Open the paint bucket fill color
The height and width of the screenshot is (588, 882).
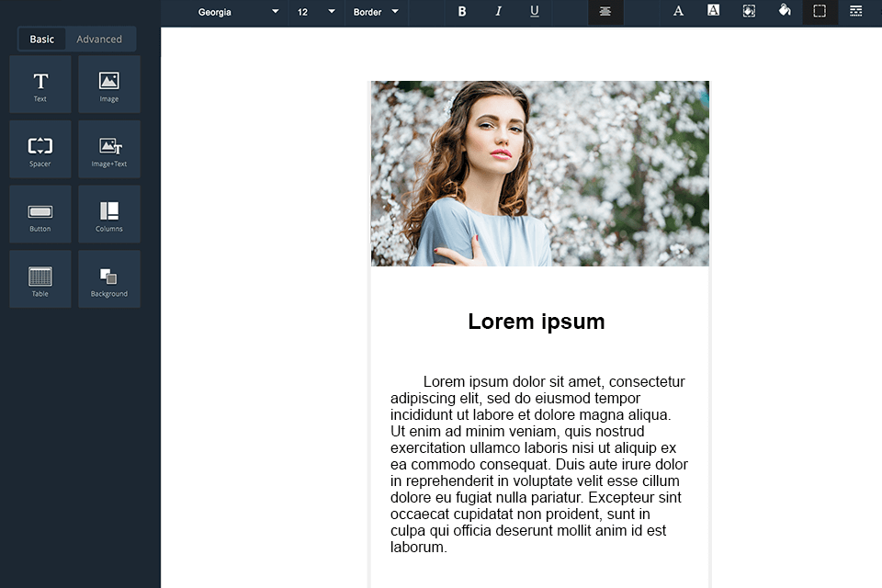(784, 11)
